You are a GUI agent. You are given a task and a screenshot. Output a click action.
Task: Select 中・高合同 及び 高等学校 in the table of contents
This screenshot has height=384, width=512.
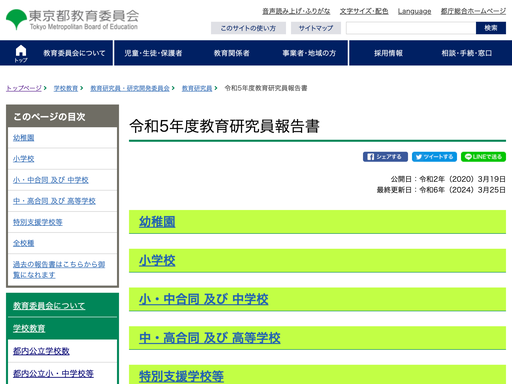pyautogui.click(x=54, y=201)
